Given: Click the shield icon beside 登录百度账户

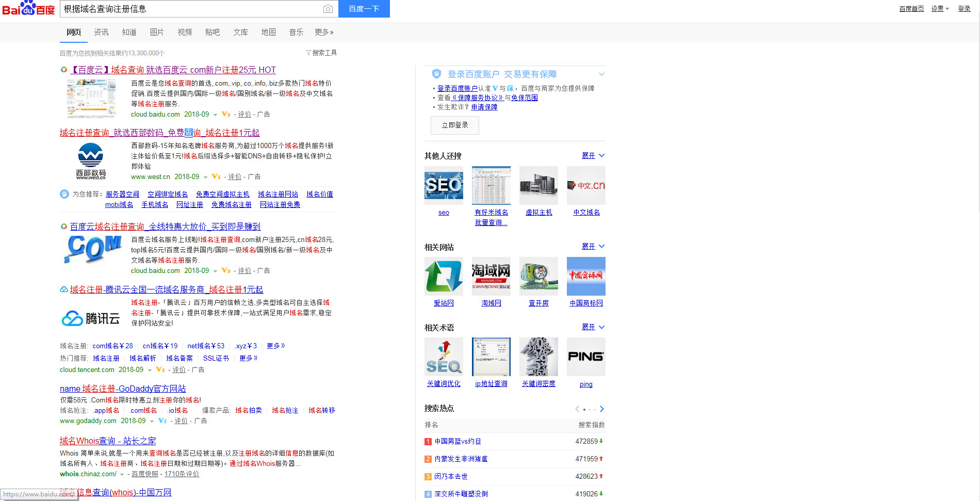Looking at the screenshot, I should [436, 74].
